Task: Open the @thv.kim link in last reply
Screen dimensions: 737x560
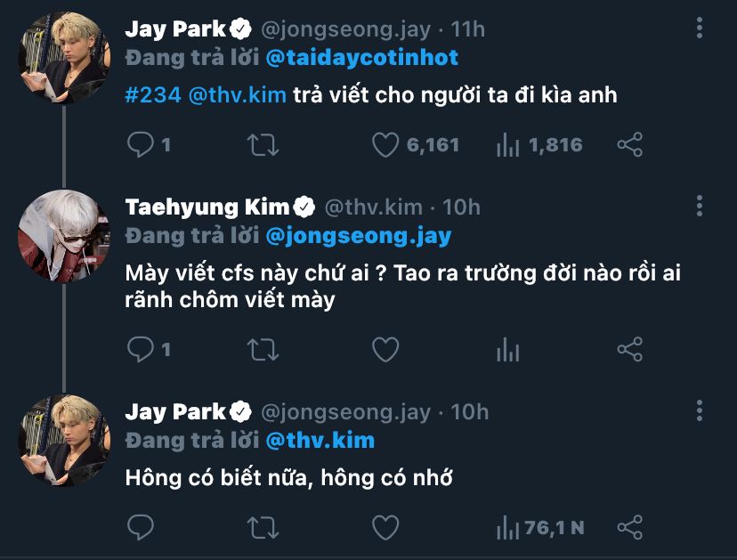Action: point(320,441)
